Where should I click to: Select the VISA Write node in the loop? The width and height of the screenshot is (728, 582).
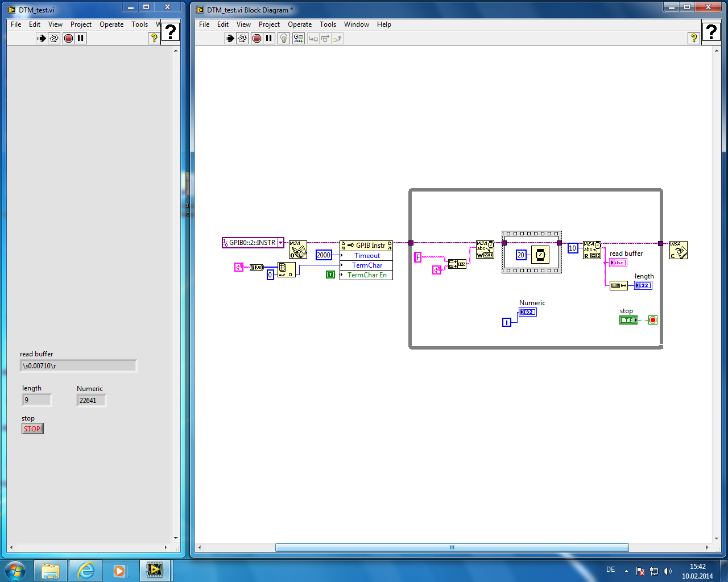(x=485, y=250)
